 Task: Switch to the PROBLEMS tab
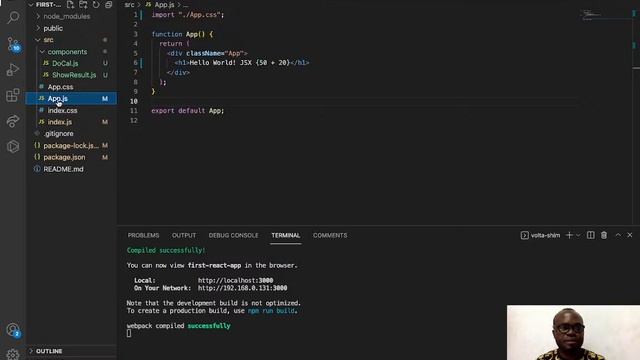click(143, 236)
